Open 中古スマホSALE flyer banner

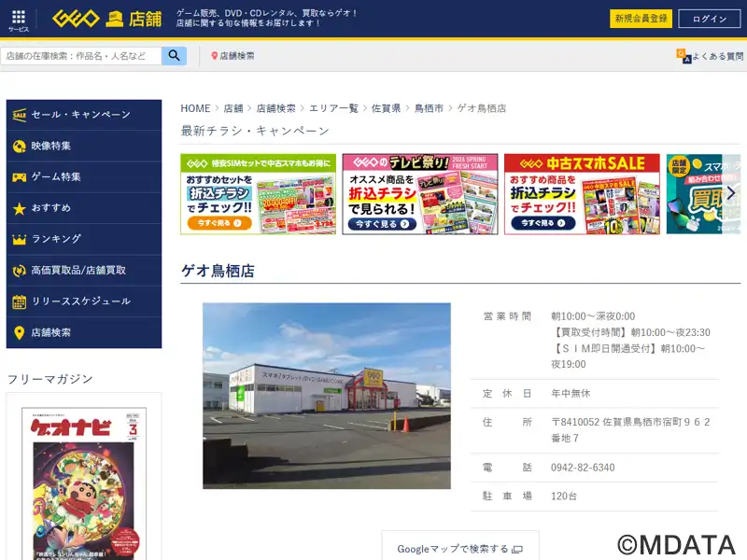pos(582,194)
